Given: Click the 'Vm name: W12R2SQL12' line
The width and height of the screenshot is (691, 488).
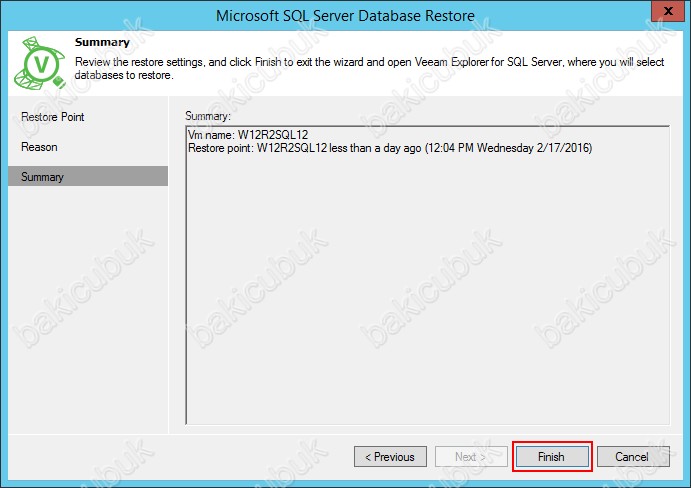Looking at the screenshot, I should tap(248, 134).
